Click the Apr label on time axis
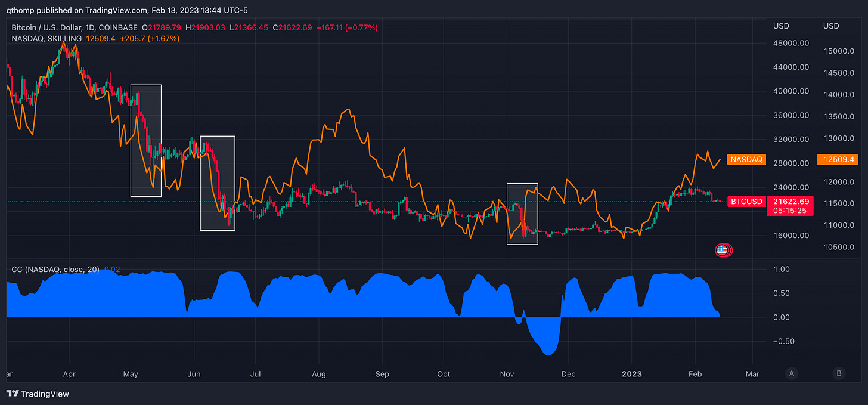 tap(69, 375)
